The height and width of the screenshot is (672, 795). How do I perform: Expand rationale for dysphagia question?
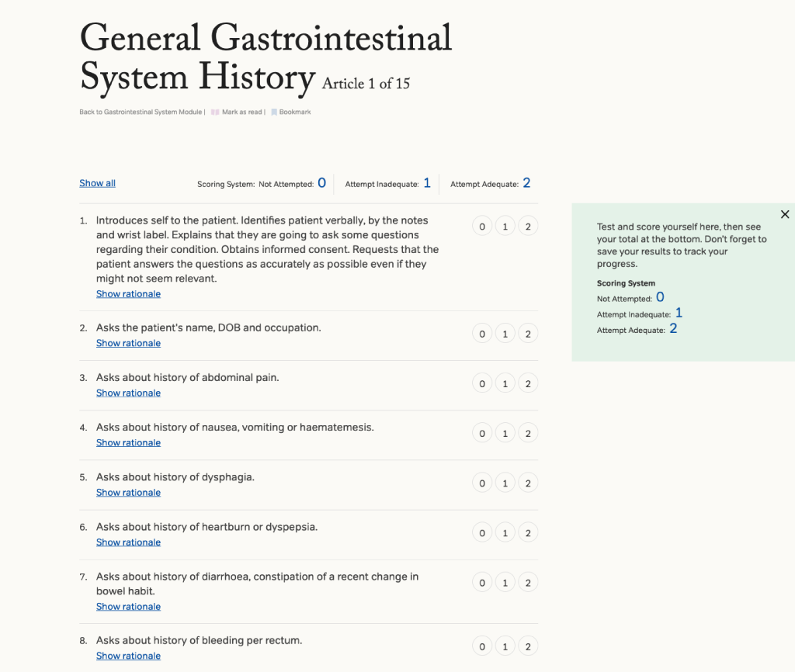coord(128,492)
